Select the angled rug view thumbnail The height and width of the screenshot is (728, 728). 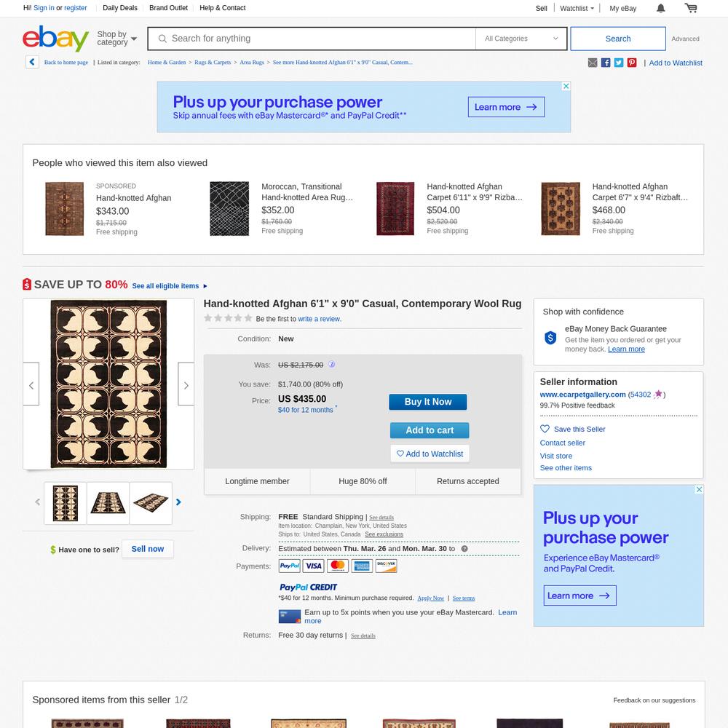pos(151,503)
